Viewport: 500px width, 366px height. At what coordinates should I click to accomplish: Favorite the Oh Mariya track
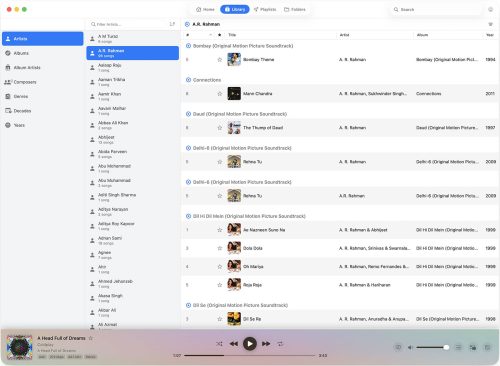coord(219,267)
